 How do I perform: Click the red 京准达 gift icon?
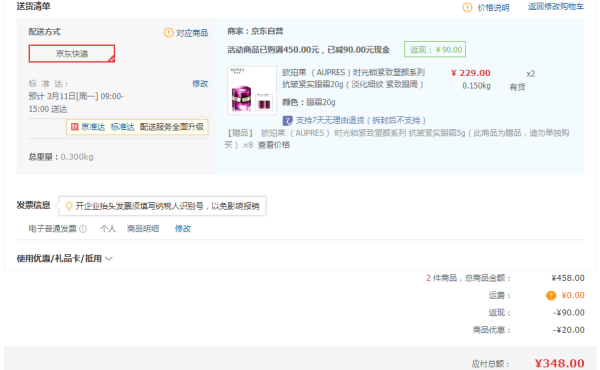coord(75,127)
